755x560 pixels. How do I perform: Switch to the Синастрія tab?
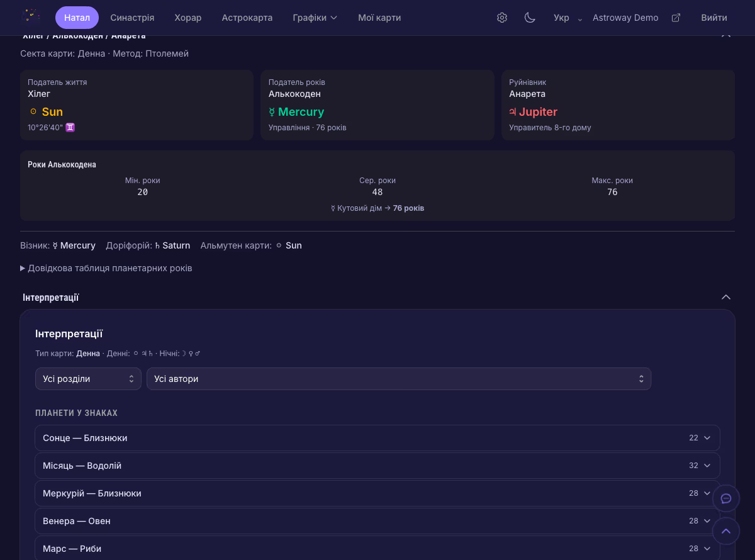click(x=132, y=18)
